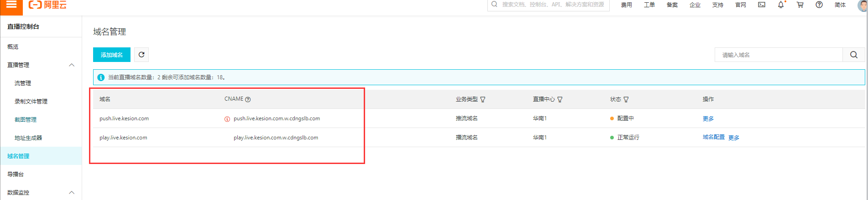Collapse the 数据监控 sidebar section

[x=72, y=193]
